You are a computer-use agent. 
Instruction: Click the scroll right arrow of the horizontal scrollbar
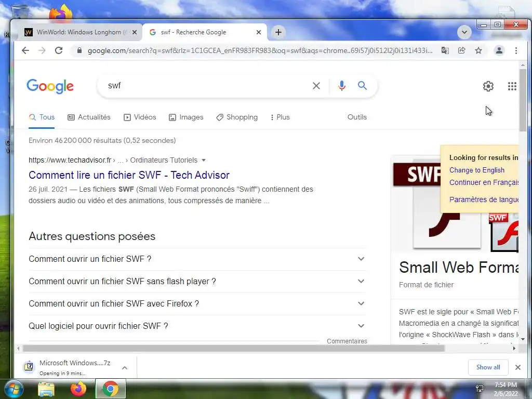514,348
